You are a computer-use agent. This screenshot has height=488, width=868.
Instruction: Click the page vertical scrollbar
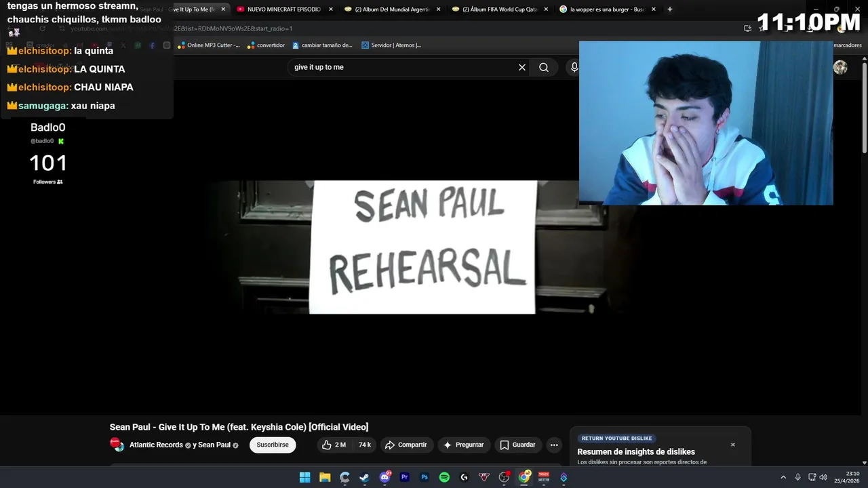pos(864,108)
